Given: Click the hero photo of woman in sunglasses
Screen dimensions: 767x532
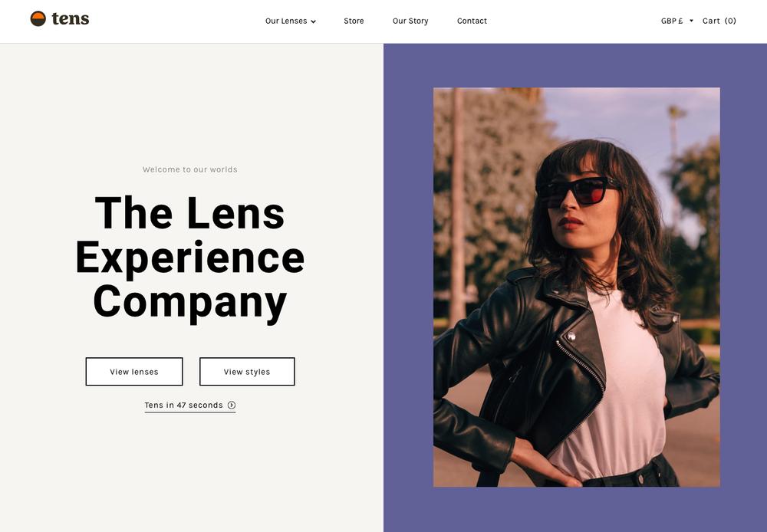Looking at the screenshot, I should pyautogui.click(x=577, y=287).
